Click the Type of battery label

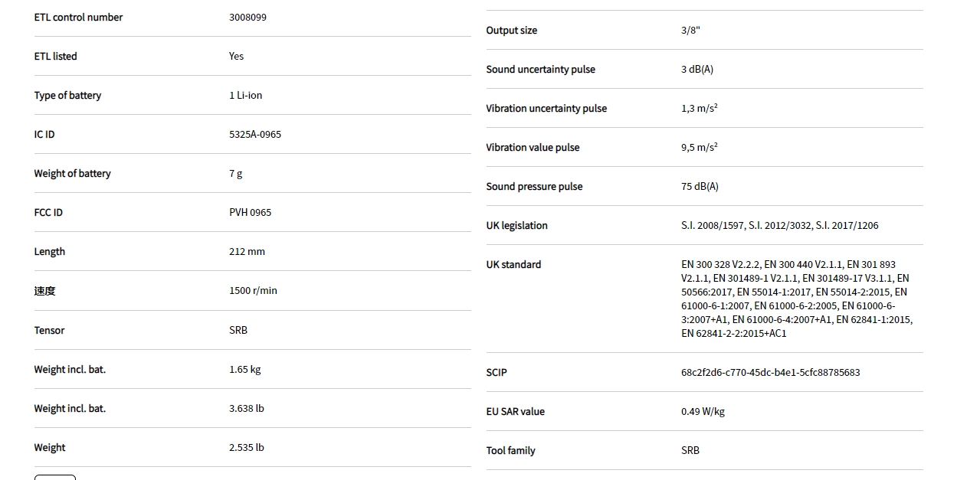point(67,95)
